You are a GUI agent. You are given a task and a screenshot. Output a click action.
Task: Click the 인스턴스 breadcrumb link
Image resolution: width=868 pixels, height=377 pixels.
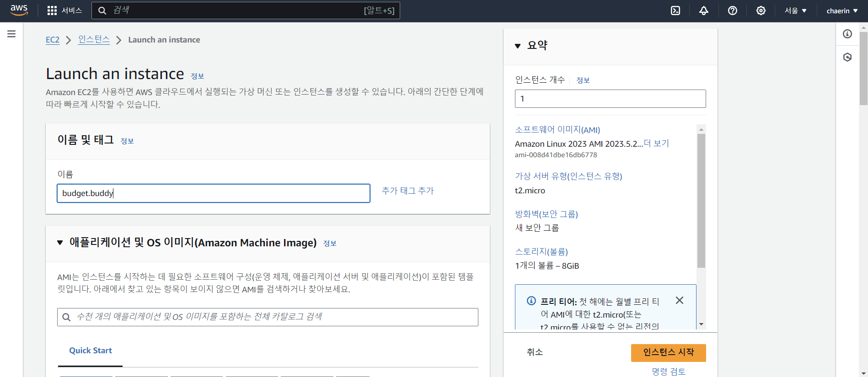[94, 40]
